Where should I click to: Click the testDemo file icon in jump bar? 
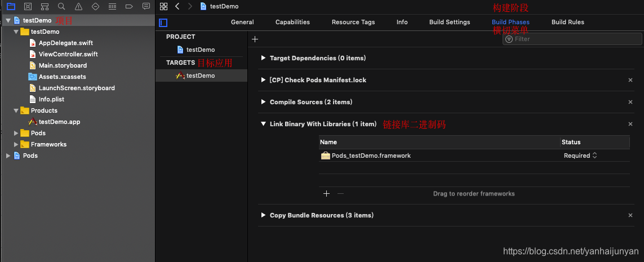(x=203, y=6)
